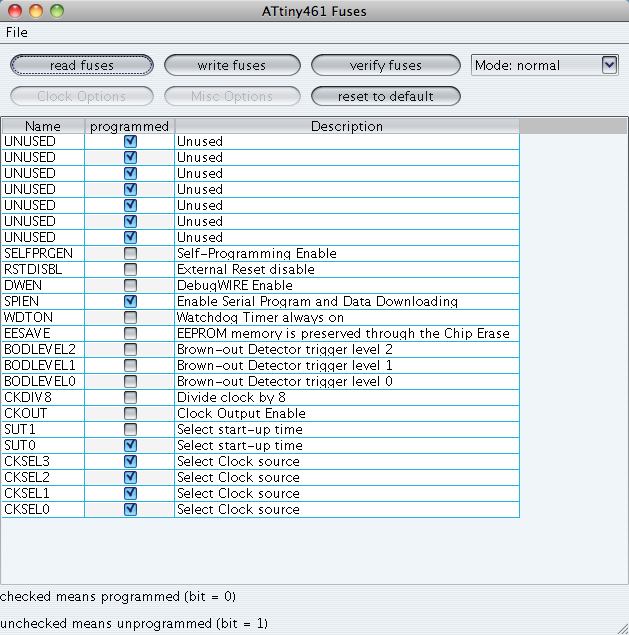Image resolution: width=629 pixels, height=635 pixels.
Task: Select the WDTON name cell
Action: click(x=43, y=318)
